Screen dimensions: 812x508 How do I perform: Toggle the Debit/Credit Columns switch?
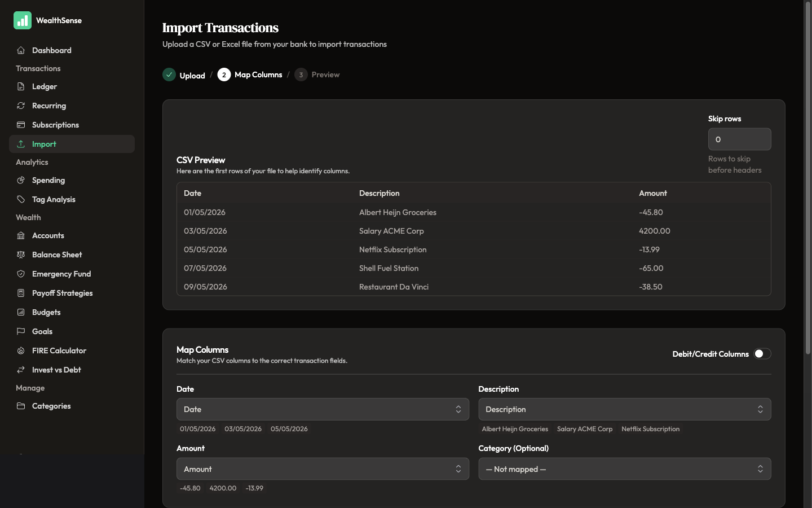pyautogui.click(x=762, y=354)
